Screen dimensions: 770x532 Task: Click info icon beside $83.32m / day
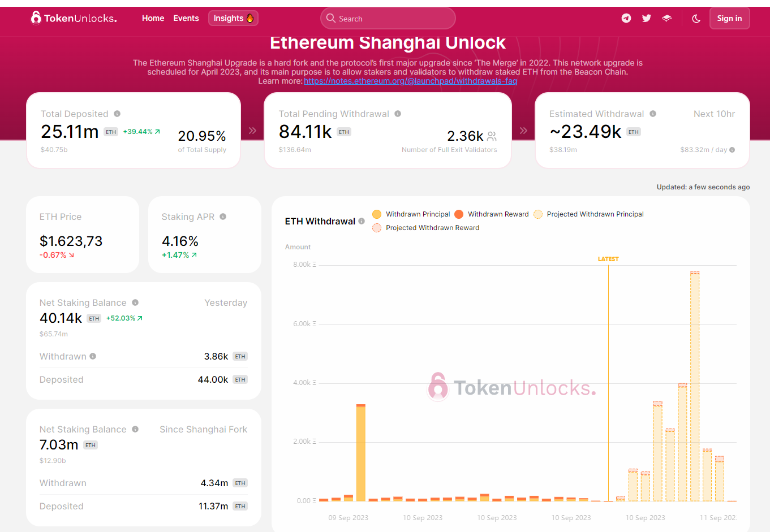(732, 150)
